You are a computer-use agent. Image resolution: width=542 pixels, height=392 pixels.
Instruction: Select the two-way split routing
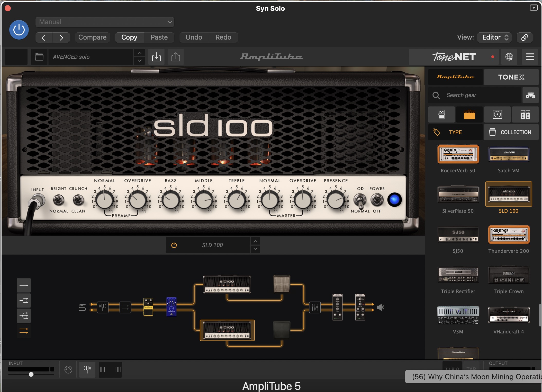24,301
